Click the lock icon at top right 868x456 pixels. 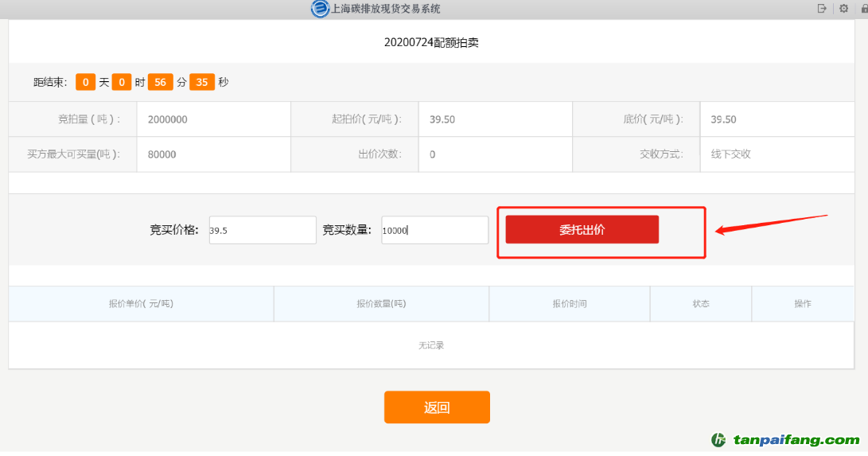[864, 9]
